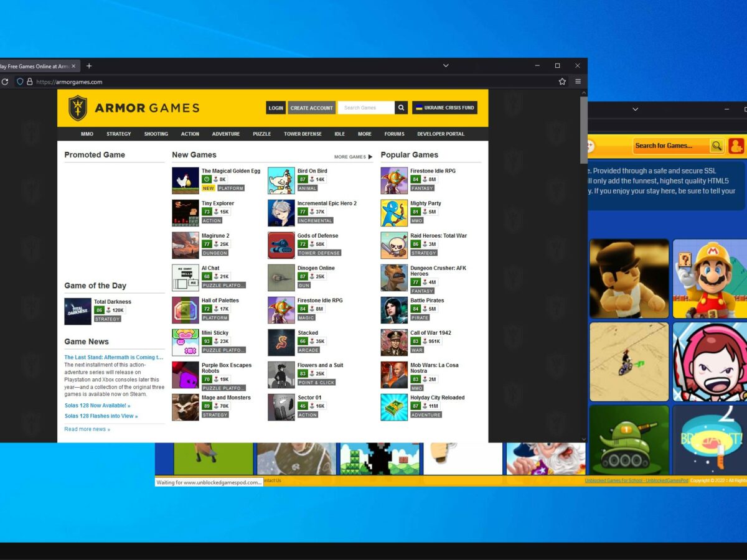
Task: Open the Mighty Party thumbnail
Action: [394, 213]
